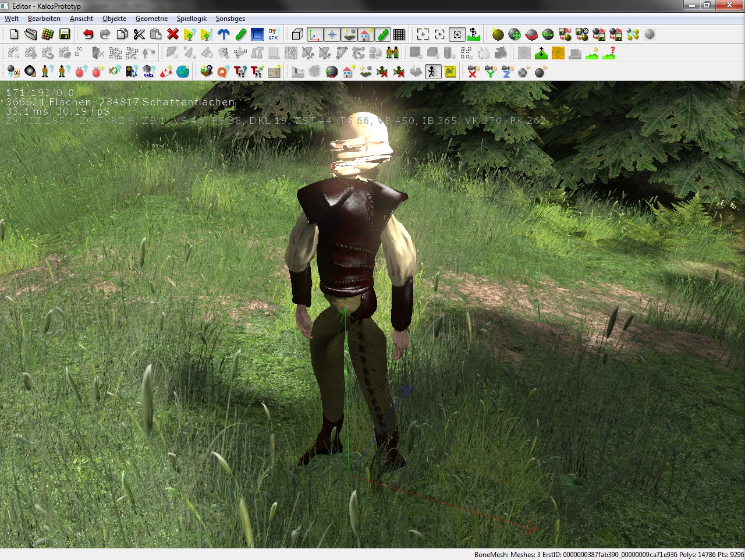Save using the green floppy disk icon

65,34
